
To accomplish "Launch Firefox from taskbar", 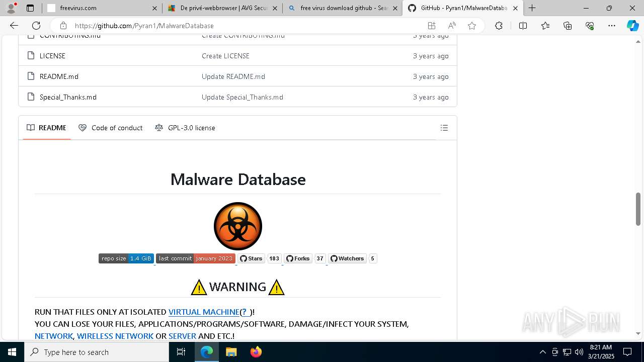I will [256, 352].
